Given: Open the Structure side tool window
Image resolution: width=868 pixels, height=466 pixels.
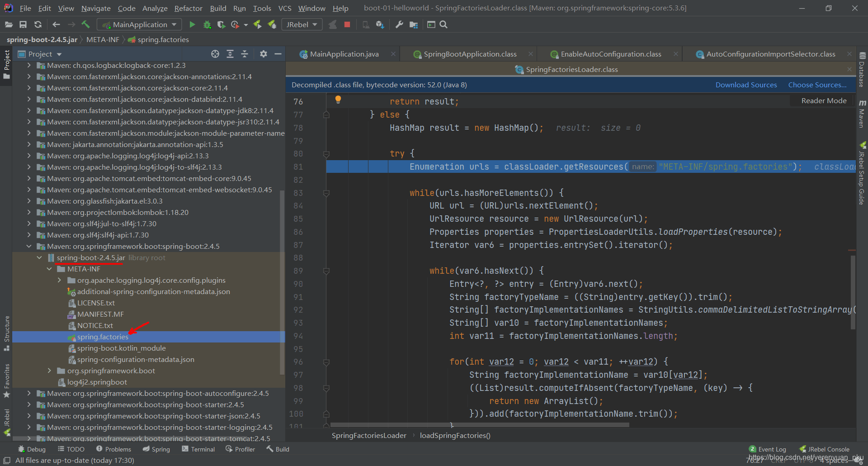Looking at the screenshot, I should click(x=7, y=333).
